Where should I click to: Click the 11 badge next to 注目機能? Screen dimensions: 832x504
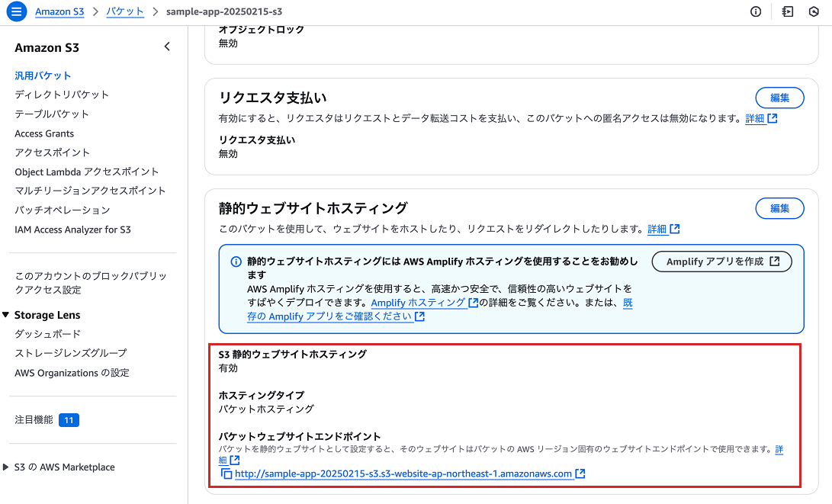click(69, 420)
